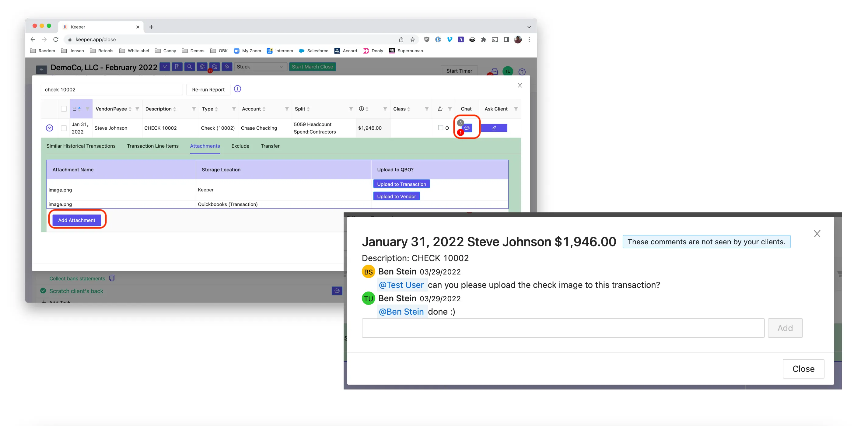This screenshot has height=426, width=868.
Task: Filter the Description column
Action: click(x=194, y=109)
